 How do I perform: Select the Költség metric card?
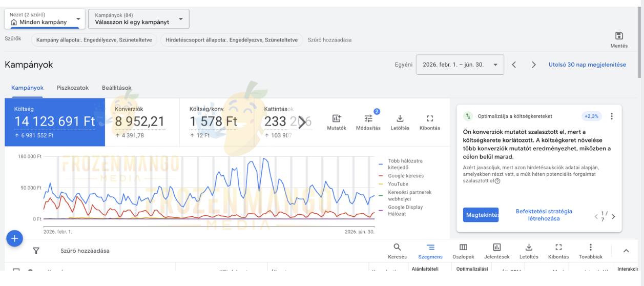tap(55, 122)
